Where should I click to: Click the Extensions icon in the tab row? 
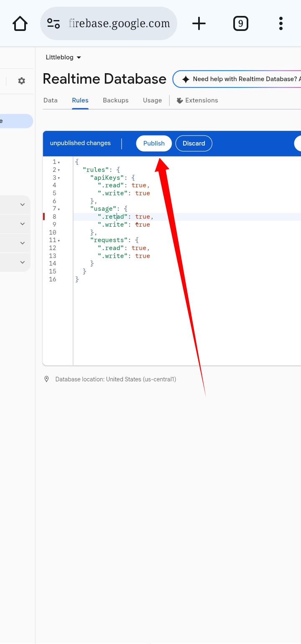(x=180, y=100)
